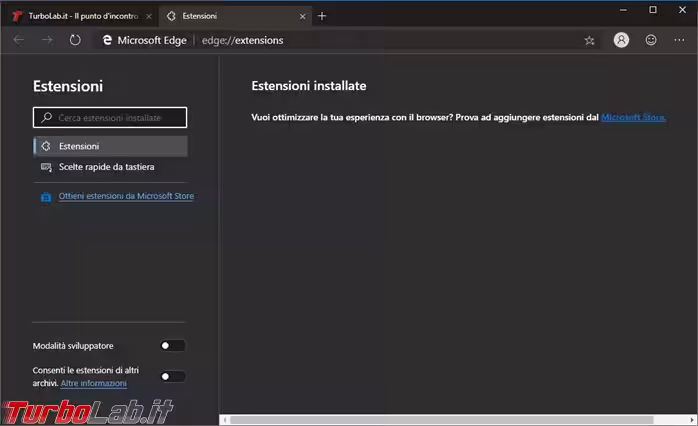The width and height of the screenshot is (698, 426).
Task: Send feedback via the smiley face icon
Action: (x=651, y=40)
